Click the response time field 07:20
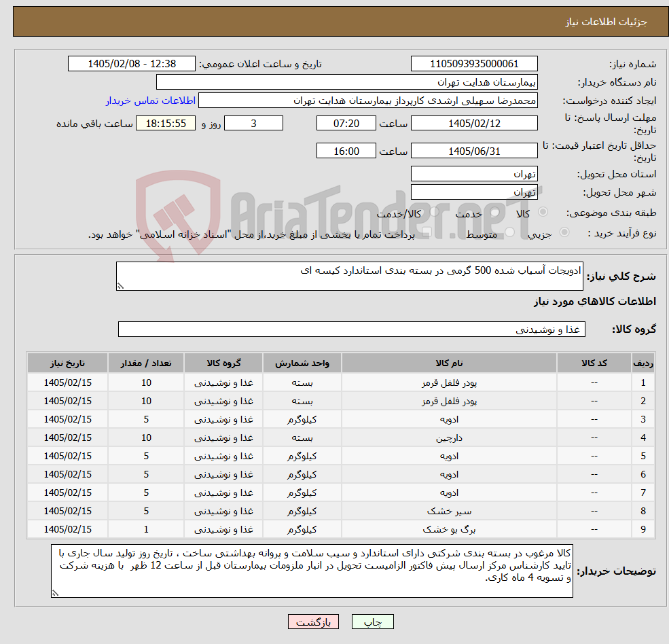This screenshot has height=644, width=669. click(x=346, y=124)
